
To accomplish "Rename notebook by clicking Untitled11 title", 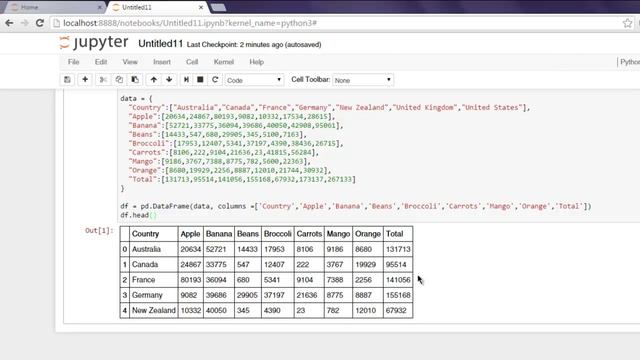I will [x=160, y=44].
